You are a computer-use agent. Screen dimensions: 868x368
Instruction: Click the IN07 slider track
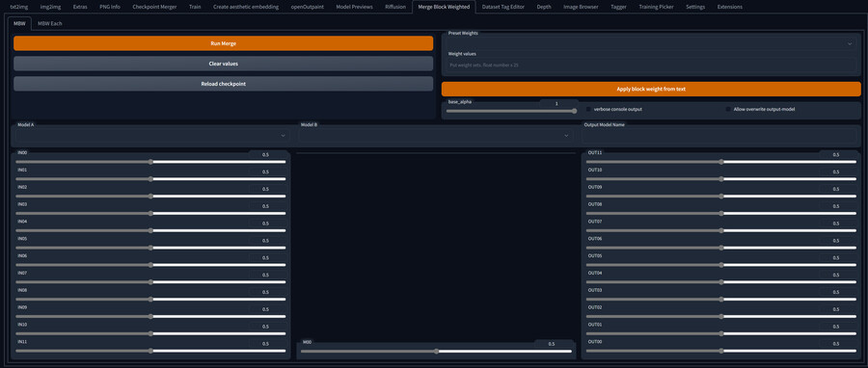pos(151,282)
